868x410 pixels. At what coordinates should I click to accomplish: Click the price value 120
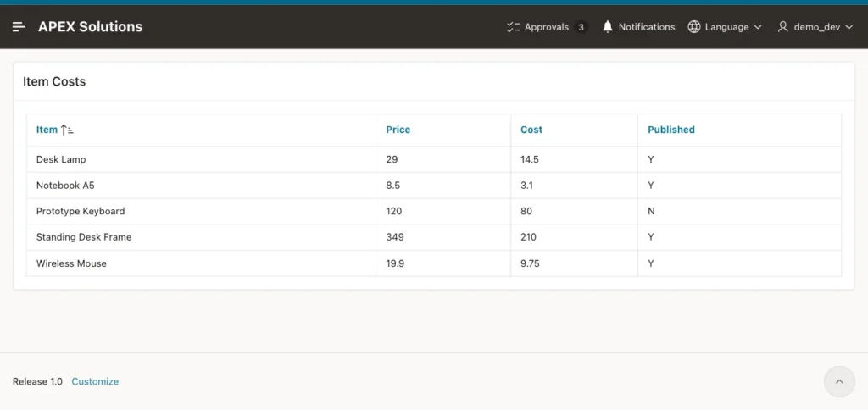[394, 211]
